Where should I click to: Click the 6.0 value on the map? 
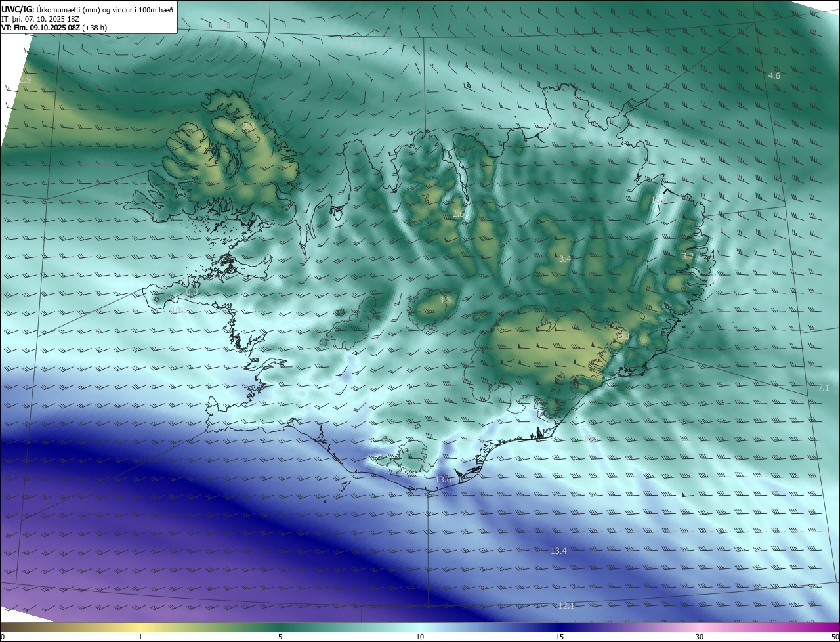[x=192, y=292]
